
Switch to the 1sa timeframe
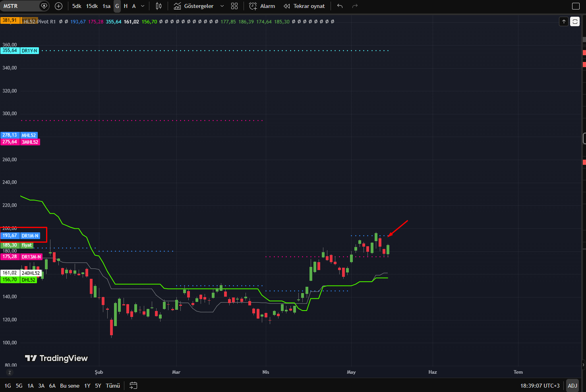(106, 6)
